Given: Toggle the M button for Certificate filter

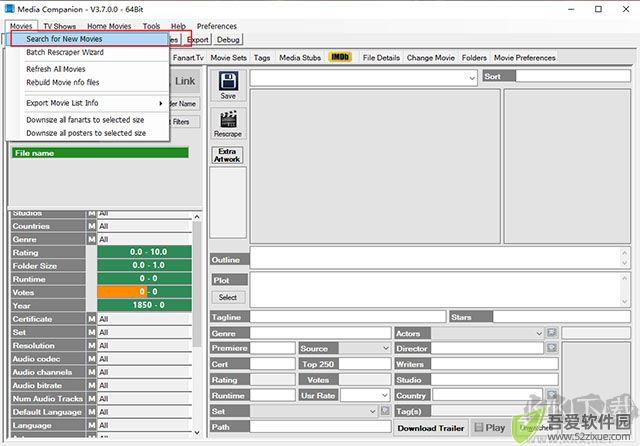Looking at the screenshot, I should pyautogui.click(x=91, y=319).
